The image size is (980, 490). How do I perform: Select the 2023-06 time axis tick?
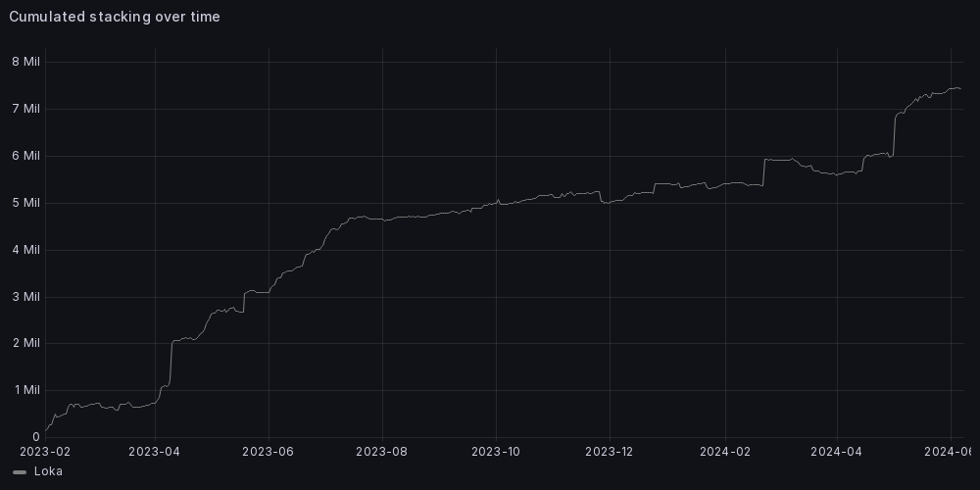point(269,452)
